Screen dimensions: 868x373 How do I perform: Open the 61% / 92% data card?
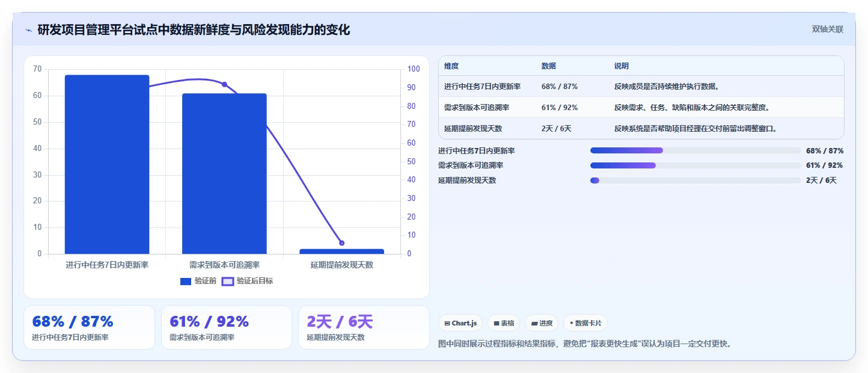coord(227,327)
